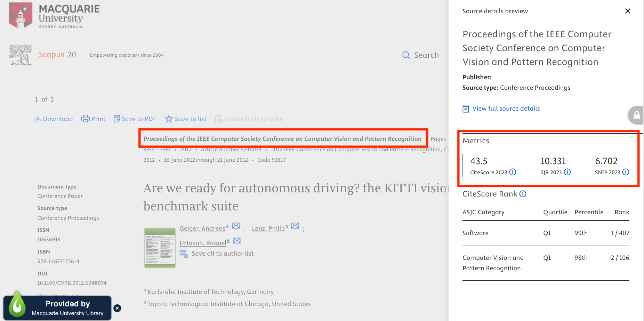
Task: Click the Save to PDF icon
Action: tap(117, 119)
